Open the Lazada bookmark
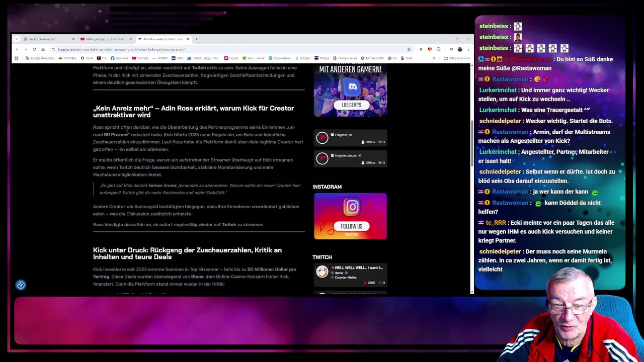This screenshot has width=644, height=362. coord(231,58)
